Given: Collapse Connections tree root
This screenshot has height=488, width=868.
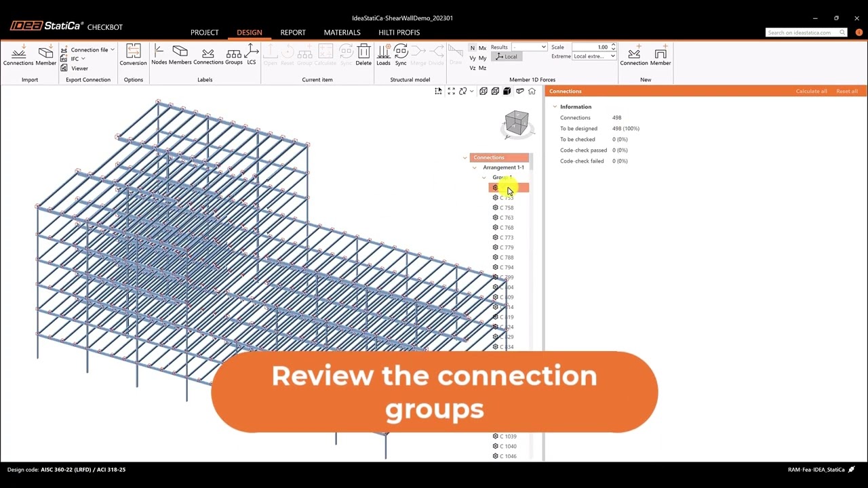Looking at the screenshot, I should (x=465, y=157).
